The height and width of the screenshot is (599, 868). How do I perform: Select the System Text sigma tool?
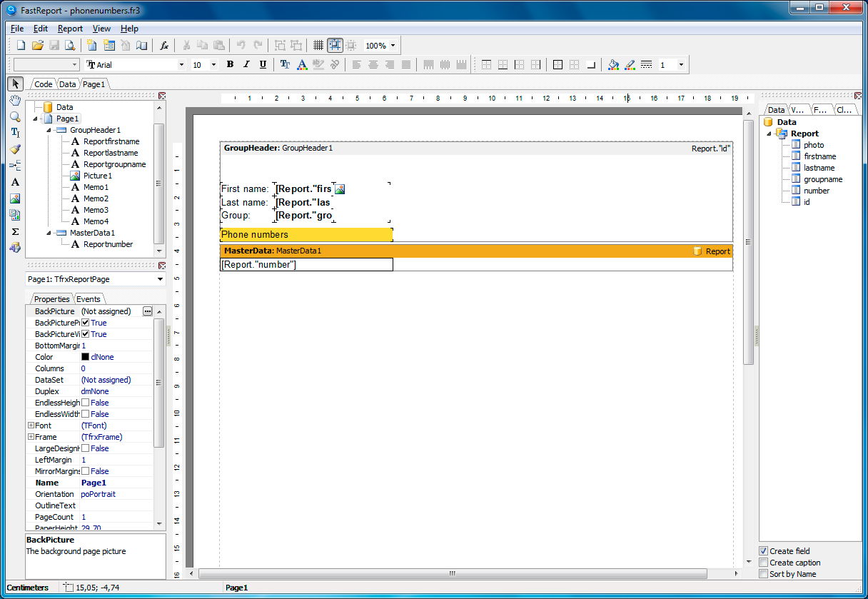[16, 231]
